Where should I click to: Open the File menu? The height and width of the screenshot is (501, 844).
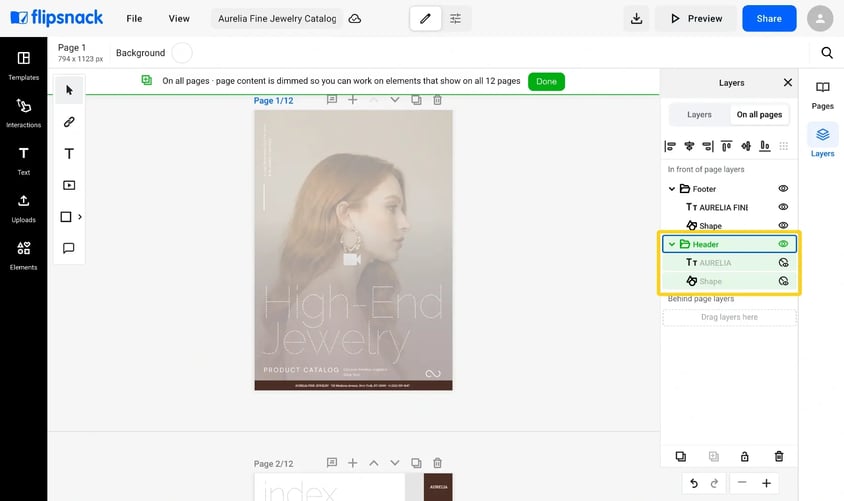click(x=134, y=19)
